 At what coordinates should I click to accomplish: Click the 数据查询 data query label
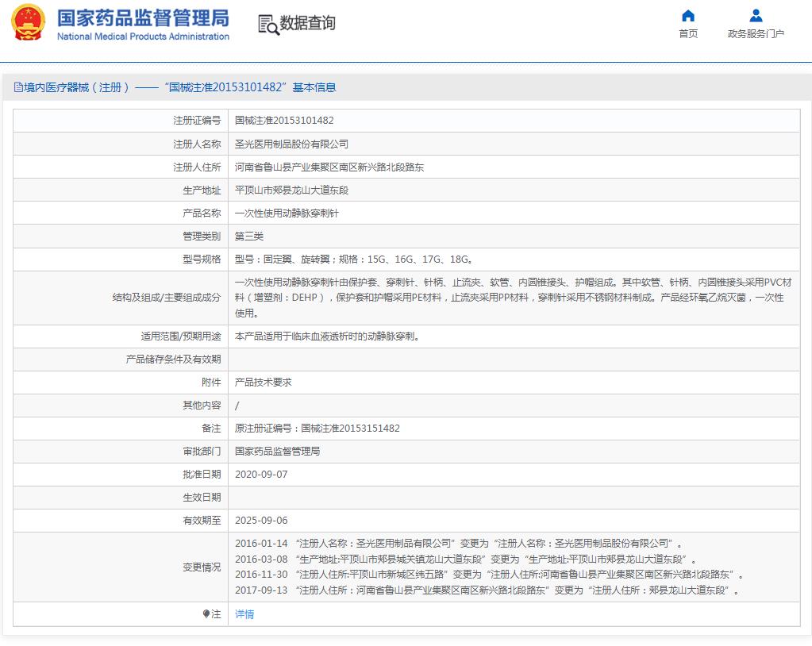point(306,25)
